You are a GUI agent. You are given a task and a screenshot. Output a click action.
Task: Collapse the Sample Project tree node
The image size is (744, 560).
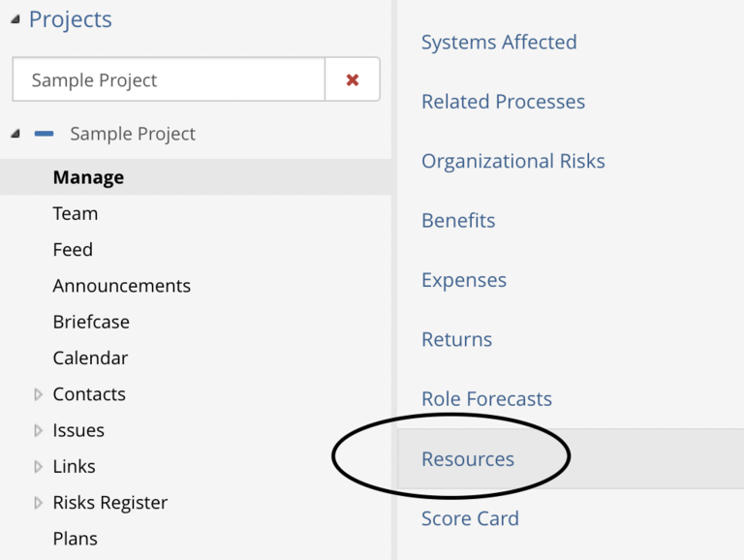[15, 134]
